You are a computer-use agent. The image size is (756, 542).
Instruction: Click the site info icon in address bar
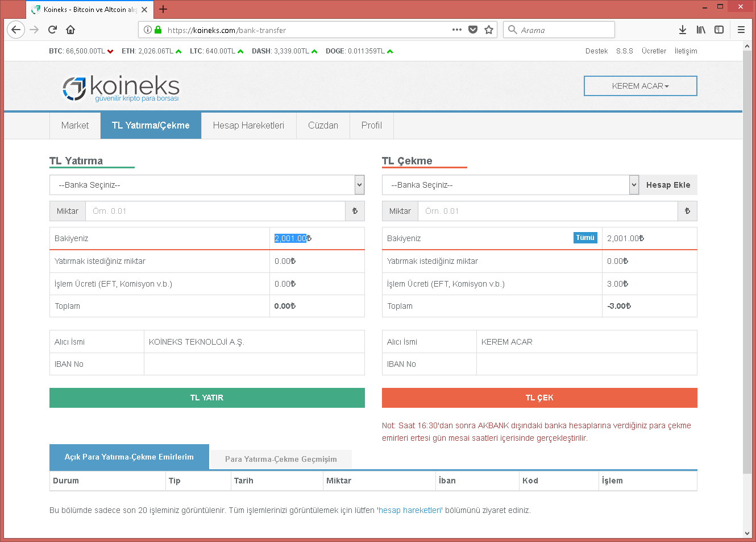click(148, 30)
